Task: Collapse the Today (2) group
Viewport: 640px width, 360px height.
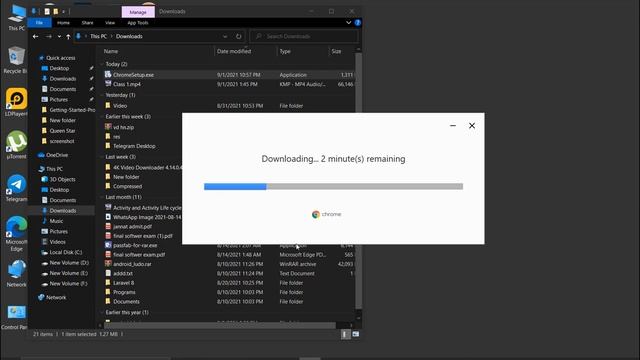Action: coord(101,64)
